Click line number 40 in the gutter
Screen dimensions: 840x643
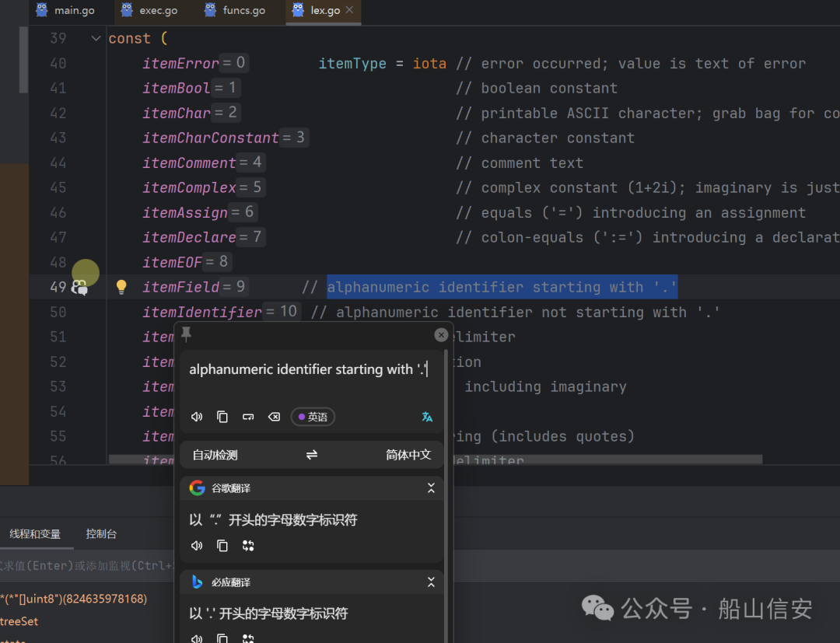tap(58, 64)
